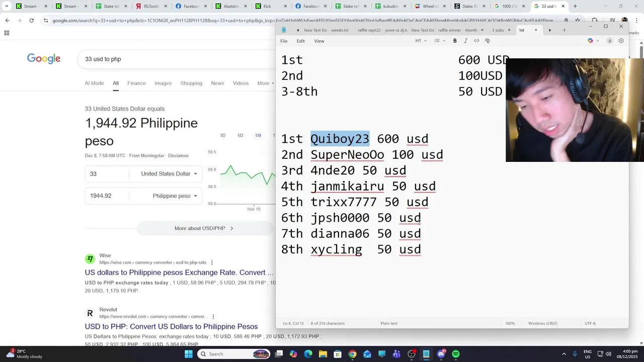
Task: Open Notepad settings gear
Action: [x=621, y=41]
